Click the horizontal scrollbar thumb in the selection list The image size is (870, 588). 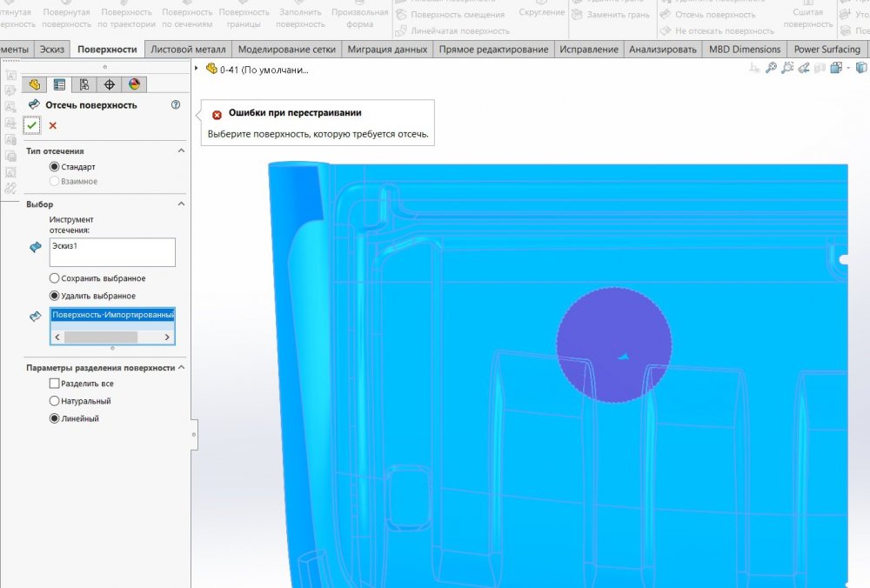pos(101,337)
